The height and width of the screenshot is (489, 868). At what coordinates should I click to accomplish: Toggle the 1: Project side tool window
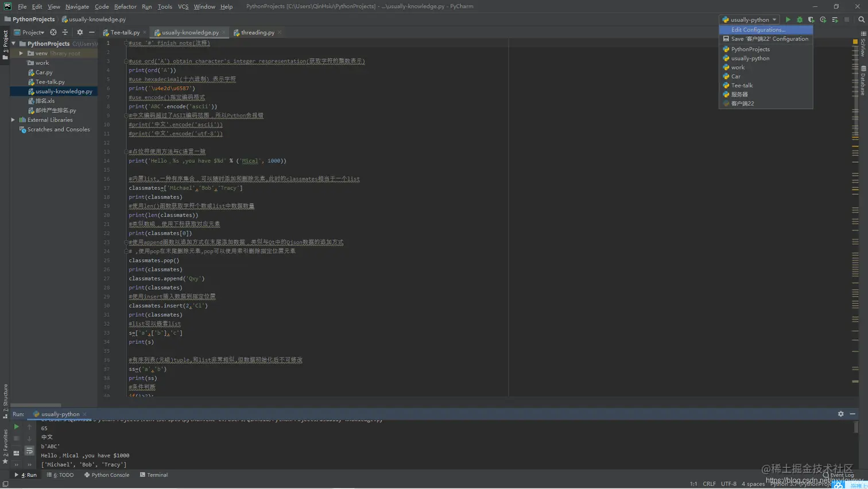coord(5,44)
